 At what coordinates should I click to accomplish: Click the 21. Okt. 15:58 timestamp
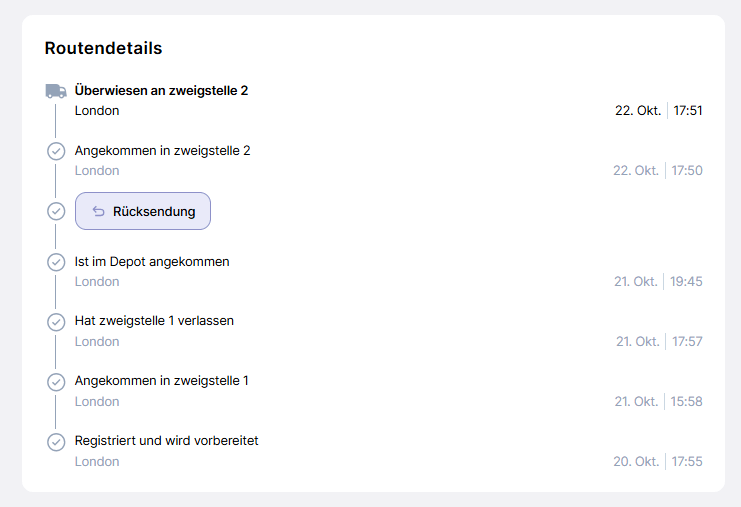click(x=658, y=402)
